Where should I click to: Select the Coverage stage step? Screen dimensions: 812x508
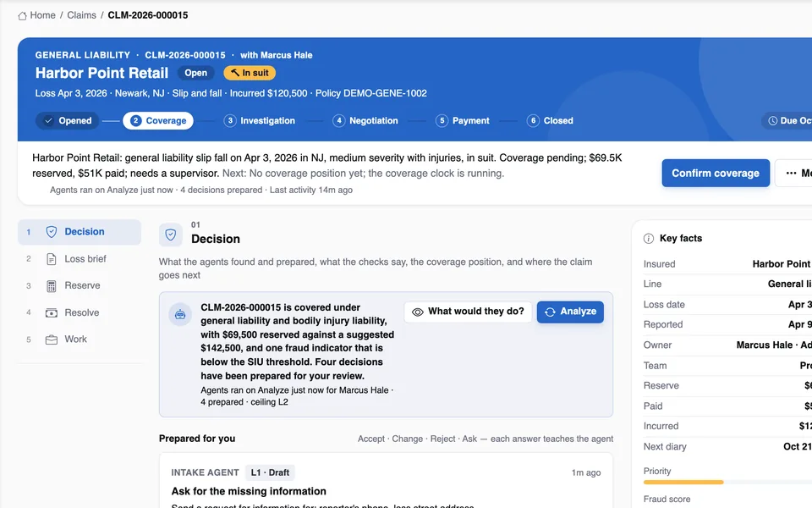coord(158,121)
